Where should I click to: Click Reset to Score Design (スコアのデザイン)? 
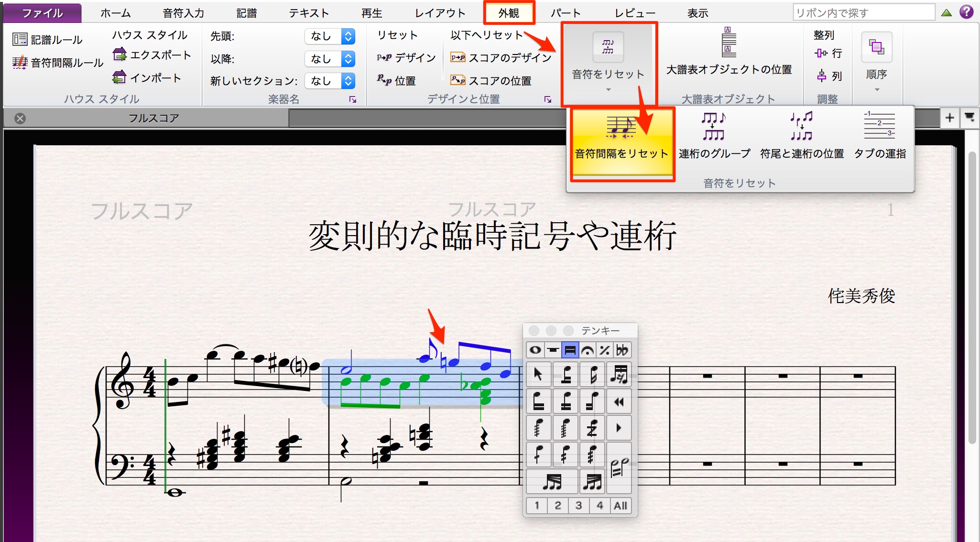click(501, 58)
